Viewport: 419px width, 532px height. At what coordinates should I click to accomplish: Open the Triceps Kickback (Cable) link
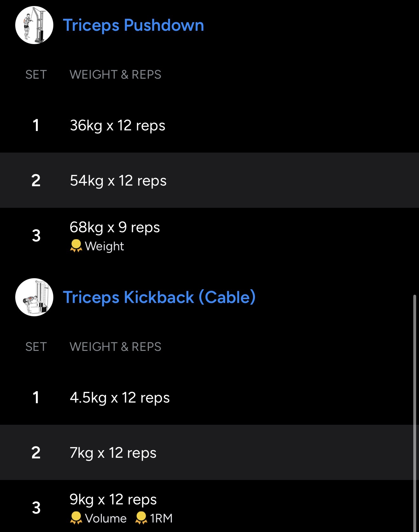159,297
